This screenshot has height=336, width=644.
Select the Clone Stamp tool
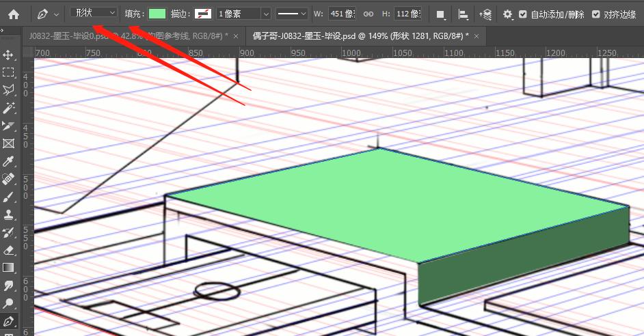9,214
